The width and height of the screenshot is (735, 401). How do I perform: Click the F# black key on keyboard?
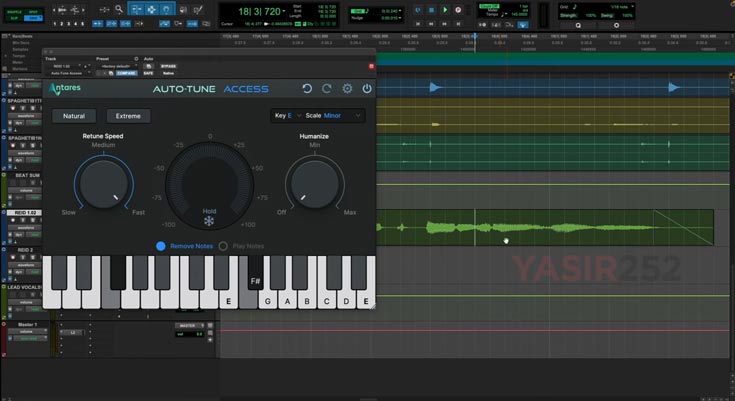255,273
